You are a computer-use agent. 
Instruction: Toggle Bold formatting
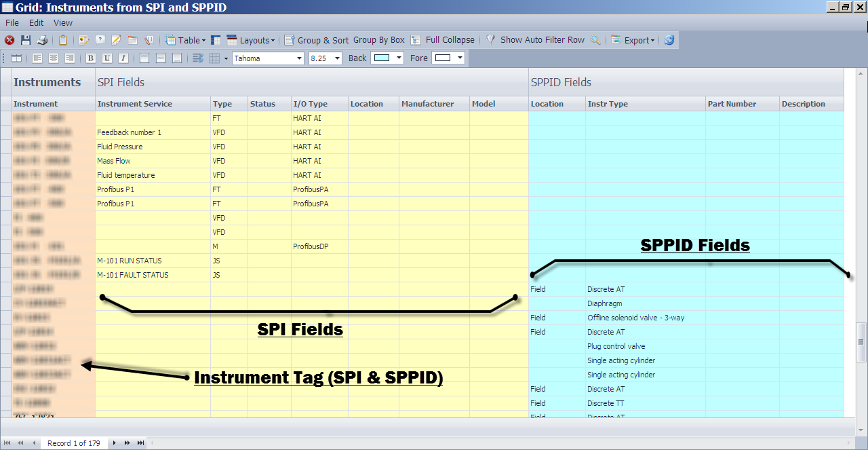pyautogui.click(x=90, y=57)
